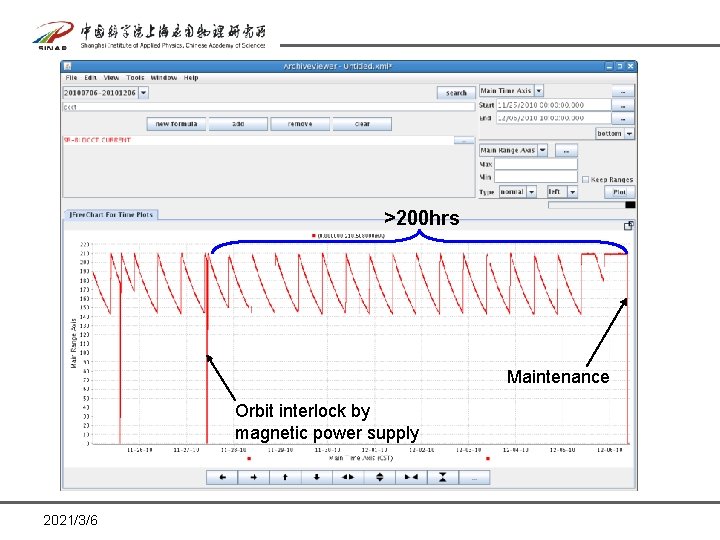Click the ArchiveViewer window icon in title bar

click(68, 66)
